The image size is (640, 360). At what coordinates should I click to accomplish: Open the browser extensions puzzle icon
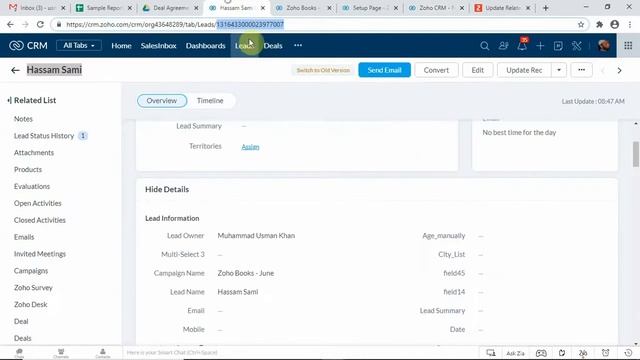(x=599, y=24)
